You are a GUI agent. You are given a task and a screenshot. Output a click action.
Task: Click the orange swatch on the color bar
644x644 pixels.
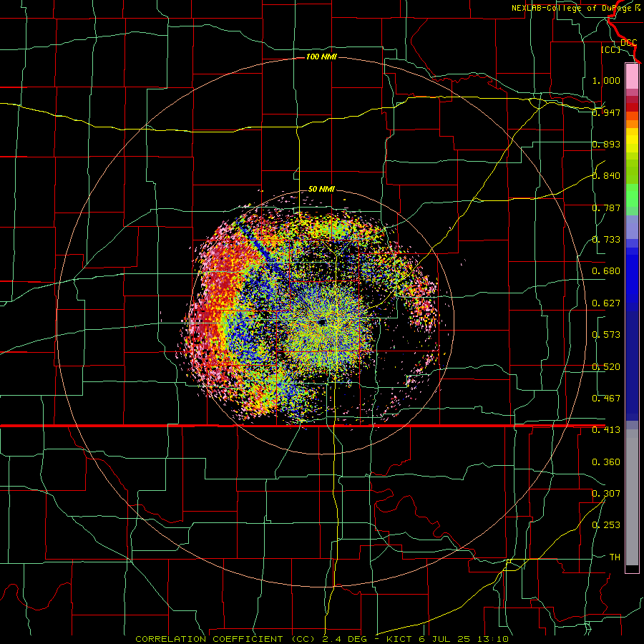[632, 124]
